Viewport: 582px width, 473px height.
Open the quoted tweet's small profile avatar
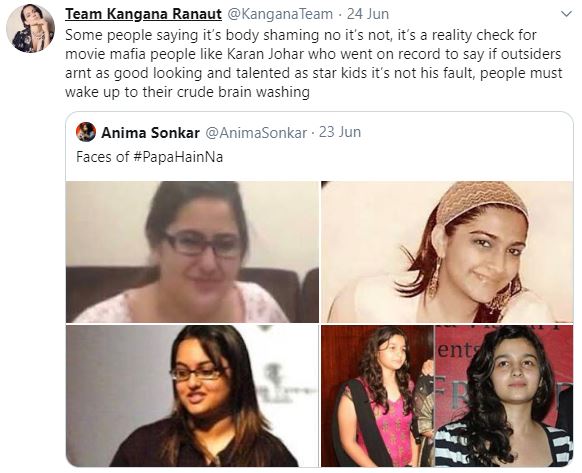point(86,132)
